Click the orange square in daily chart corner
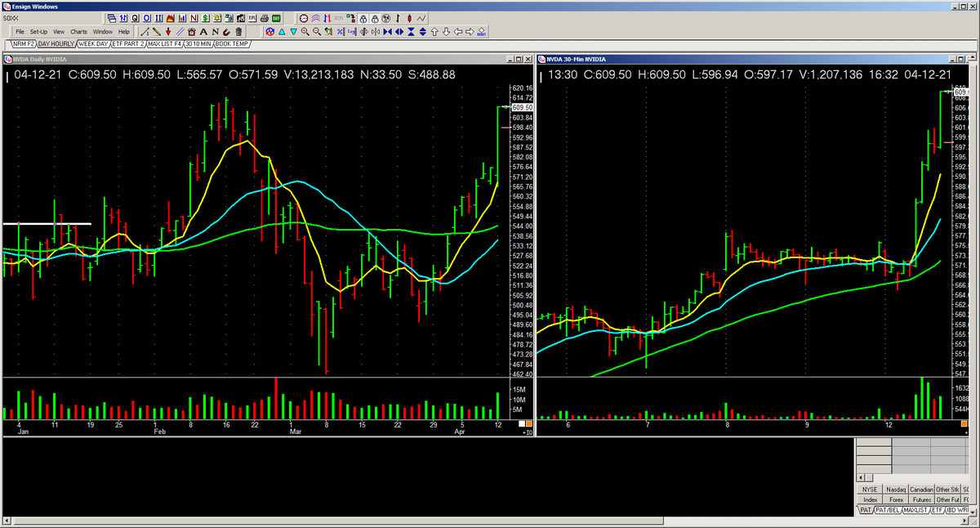The image size is (980, 528). 528,423
